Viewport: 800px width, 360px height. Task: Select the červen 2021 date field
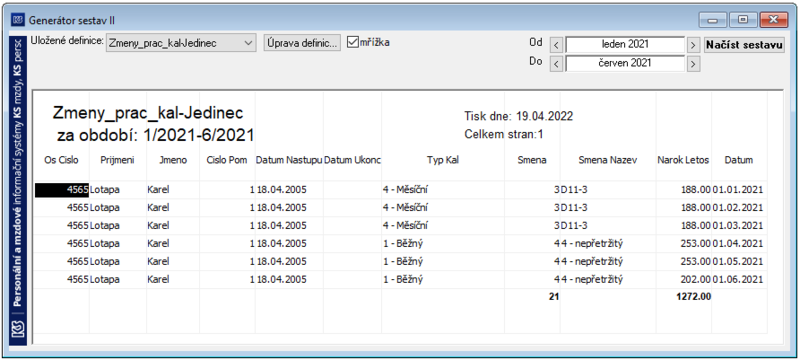click(x=624, y=63)
